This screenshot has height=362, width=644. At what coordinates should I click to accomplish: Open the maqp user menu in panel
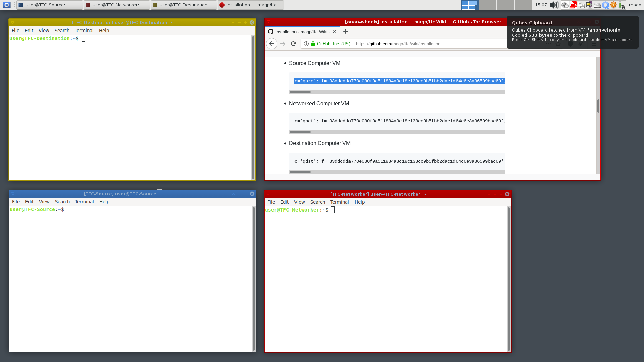[x=635, y=5]
